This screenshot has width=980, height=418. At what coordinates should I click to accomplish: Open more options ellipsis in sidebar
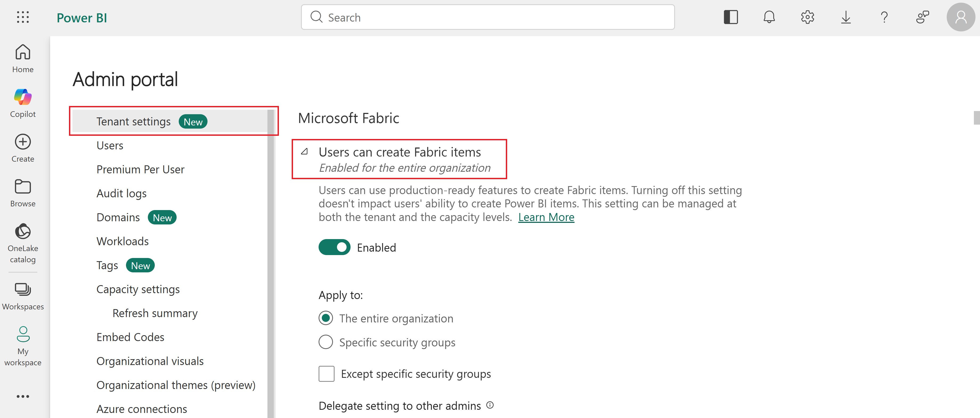tap(23, 396)
